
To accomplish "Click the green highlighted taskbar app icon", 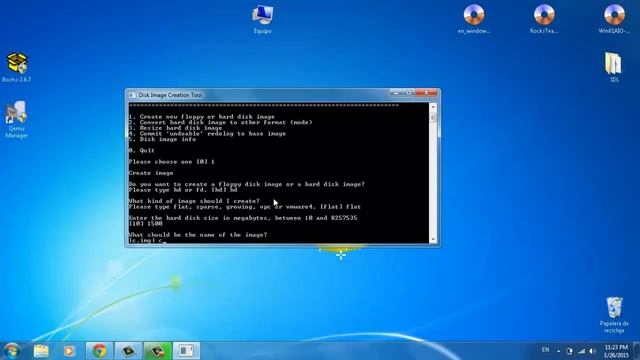I will [158, 351].
